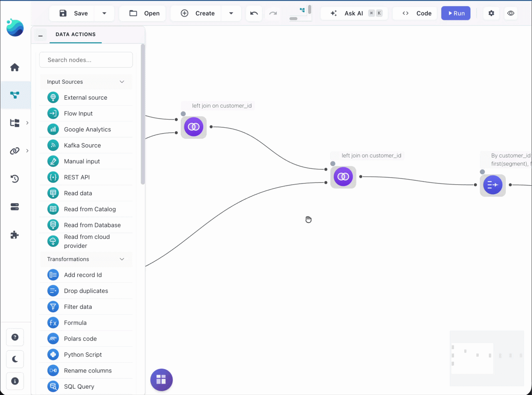This screenshot has width=532, height=395.
Task: Click the Read from Database icon
Action: pos(53,225)
